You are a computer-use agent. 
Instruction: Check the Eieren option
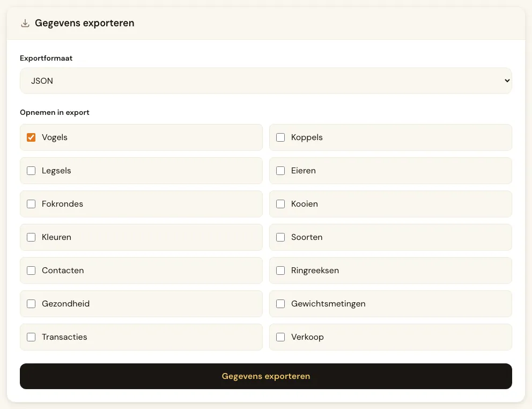(x=280, y=171)
